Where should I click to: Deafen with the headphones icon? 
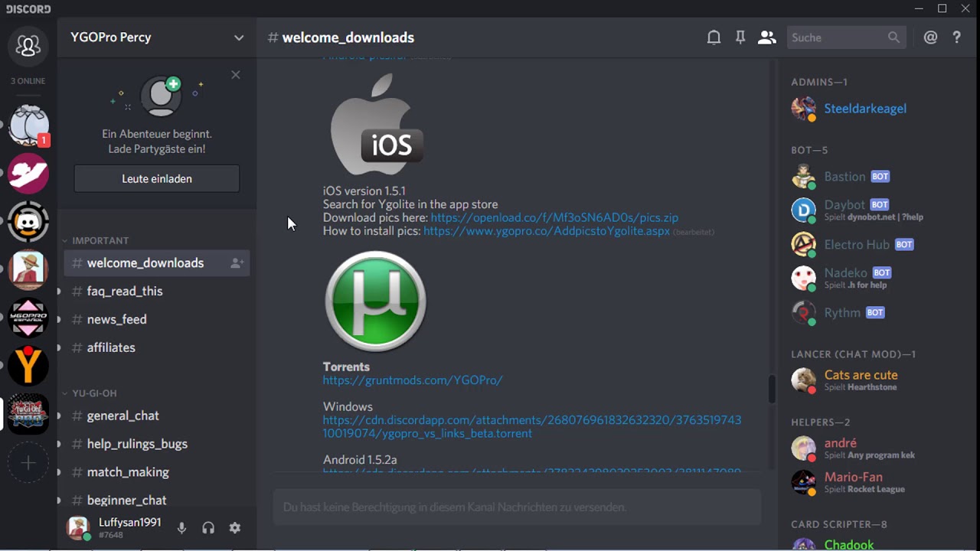[208, 528]
